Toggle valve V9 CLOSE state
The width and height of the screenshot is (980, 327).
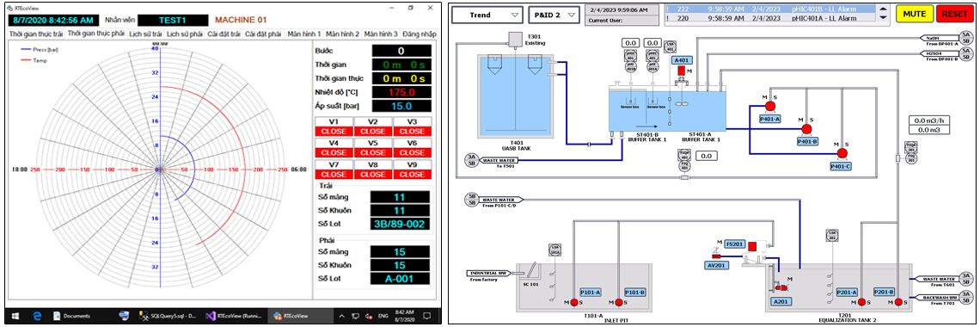tap(412, 174)
